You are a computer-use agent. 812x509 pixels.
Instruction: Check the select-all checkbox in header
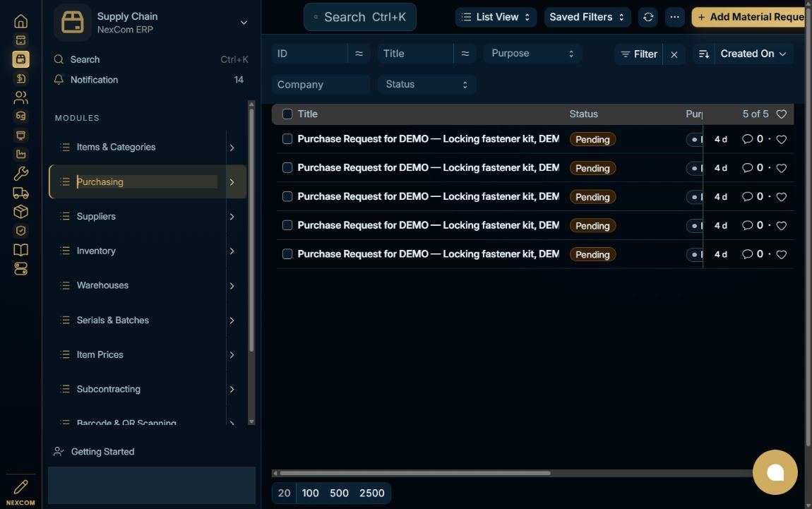click(x=287, y=114)
